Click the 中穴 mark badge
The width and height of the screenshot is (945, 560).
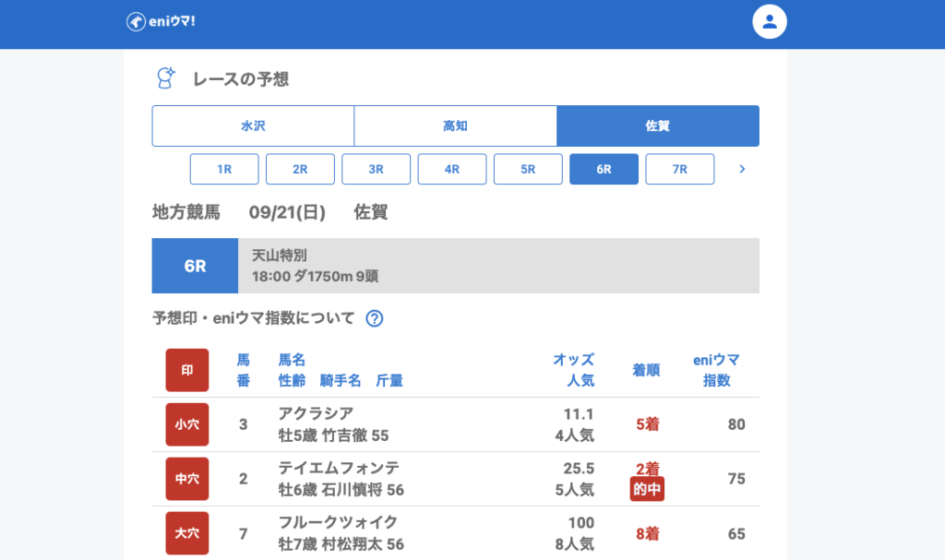pyautogui.click(x=187, y=479)
